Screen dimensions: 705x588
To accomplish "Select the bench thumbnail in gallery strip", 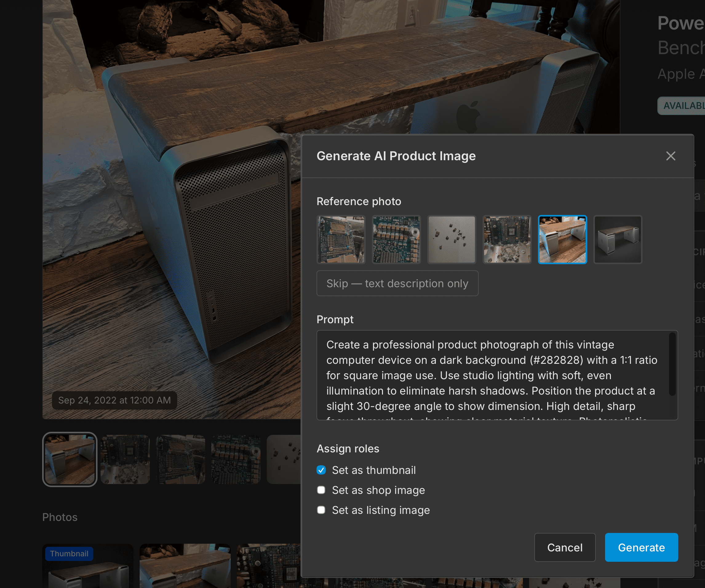I will coord(70,459).
